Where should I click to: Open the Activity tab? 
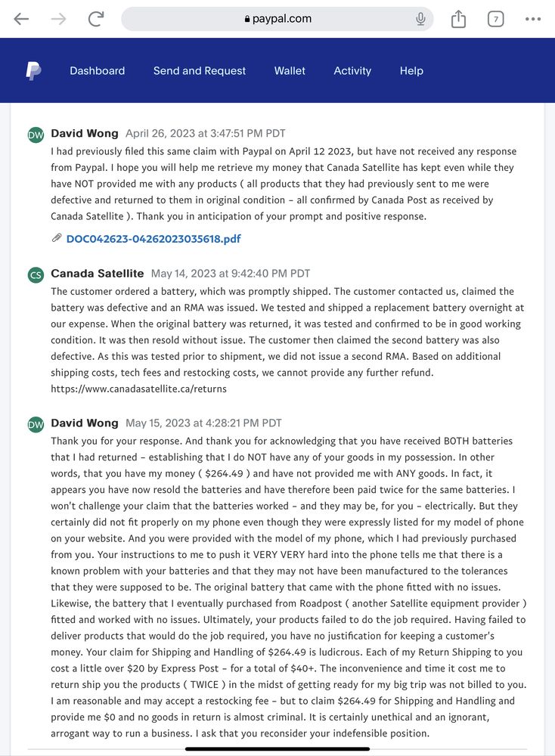[x=352, y=70]
